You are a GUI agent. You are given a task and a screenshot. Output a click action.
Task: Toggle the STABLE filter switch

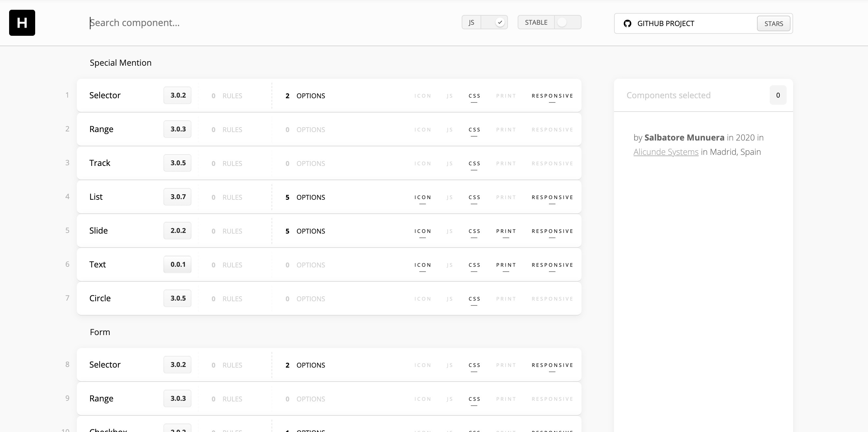click(567, 22)
